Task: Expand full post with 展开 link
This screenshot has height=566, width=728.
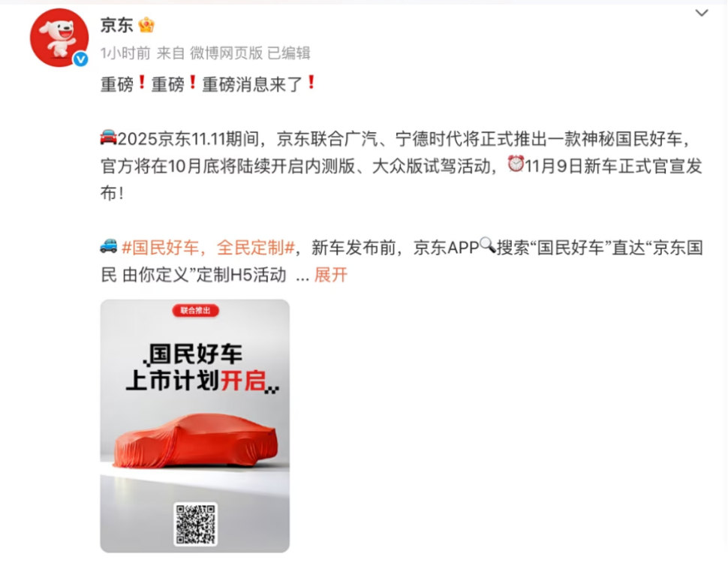Action: 330,275
